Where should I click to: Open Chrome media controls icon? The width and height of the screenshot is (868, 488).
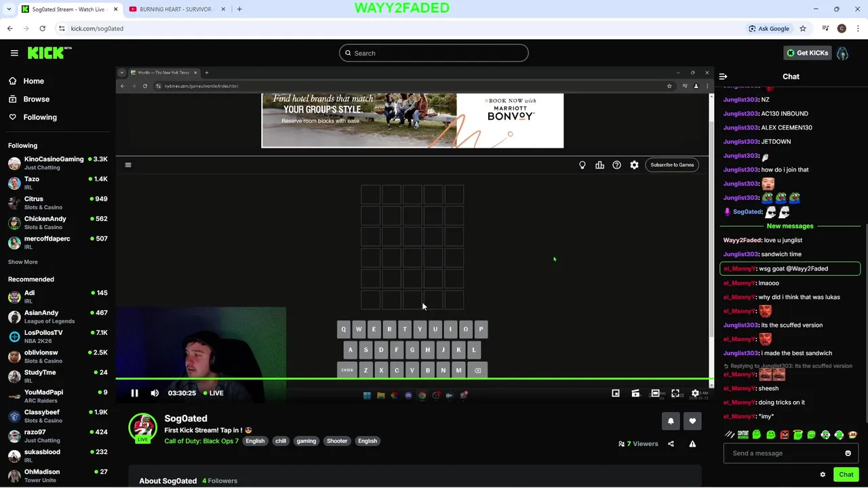(825, 28)
